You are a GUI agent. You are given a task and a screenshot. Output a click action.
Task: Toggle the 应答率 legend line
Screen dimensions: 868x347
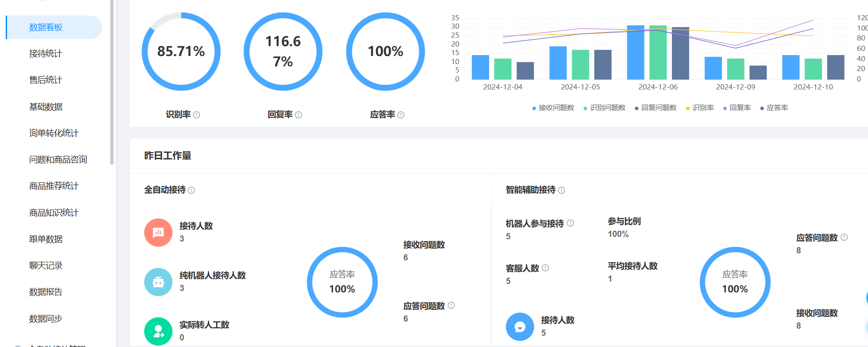click(x=774, y=108)
